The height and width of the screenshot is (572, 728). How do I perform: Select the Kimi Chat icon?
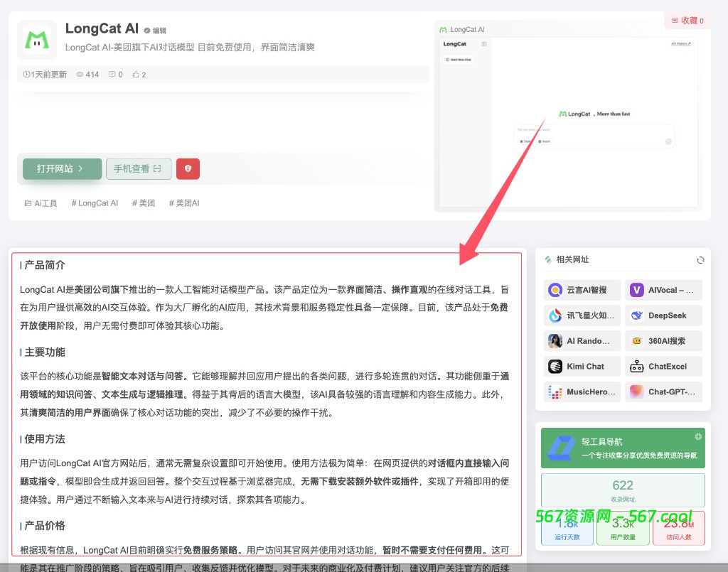[555, 366]
